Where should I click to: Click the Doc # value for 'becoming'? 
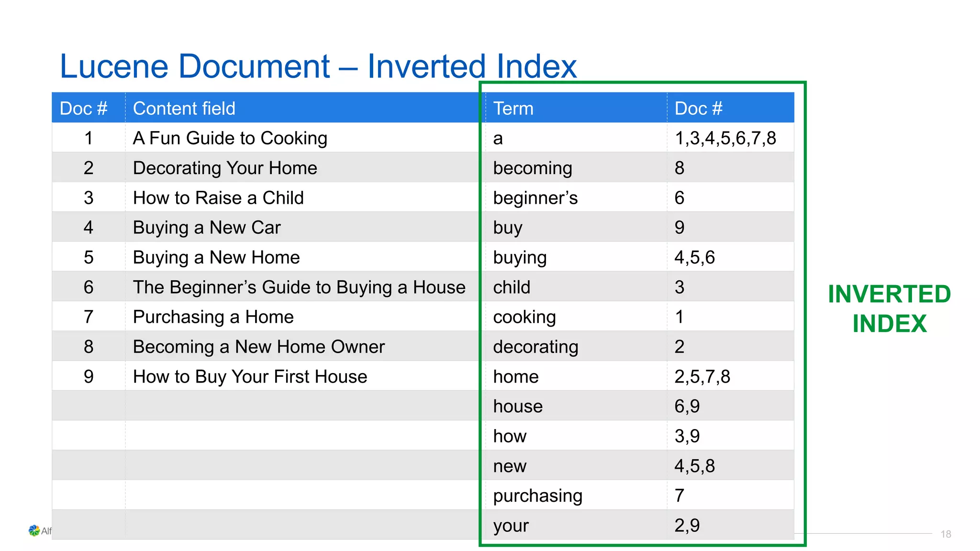(679, 168)
